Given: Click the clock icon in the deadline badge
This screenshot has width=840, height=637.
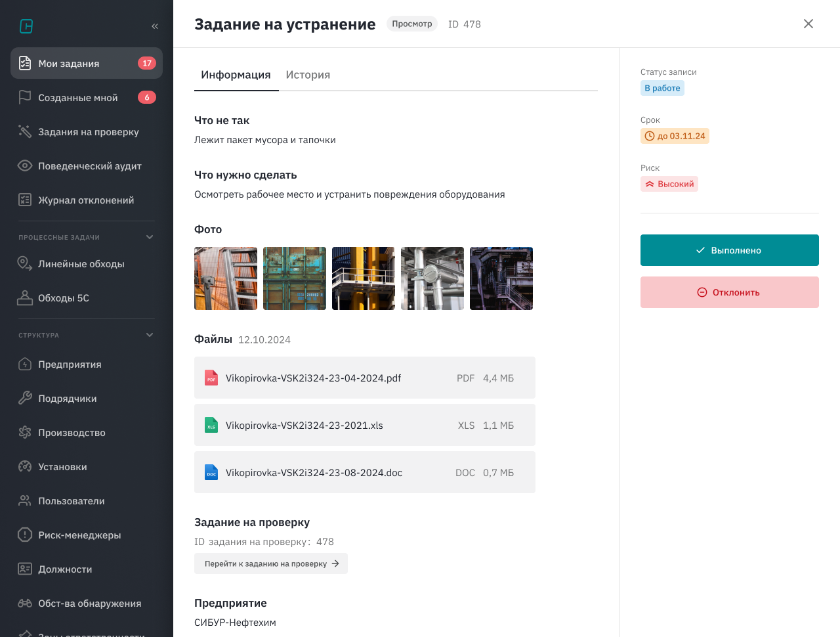Looking at the screenshot, I should click(650, 136).
